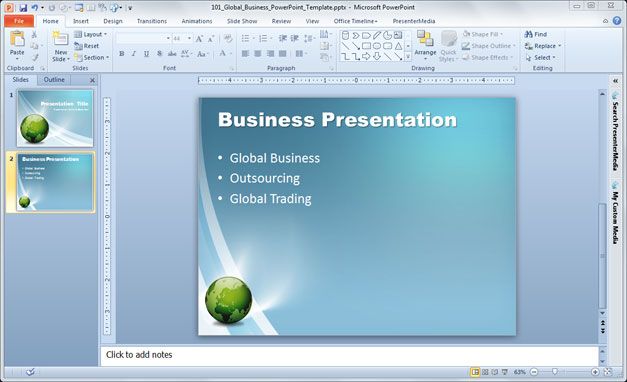Open the Design ribbon tab
The height and width of the screenshot is (382, 627).
(x=113, y=21)
